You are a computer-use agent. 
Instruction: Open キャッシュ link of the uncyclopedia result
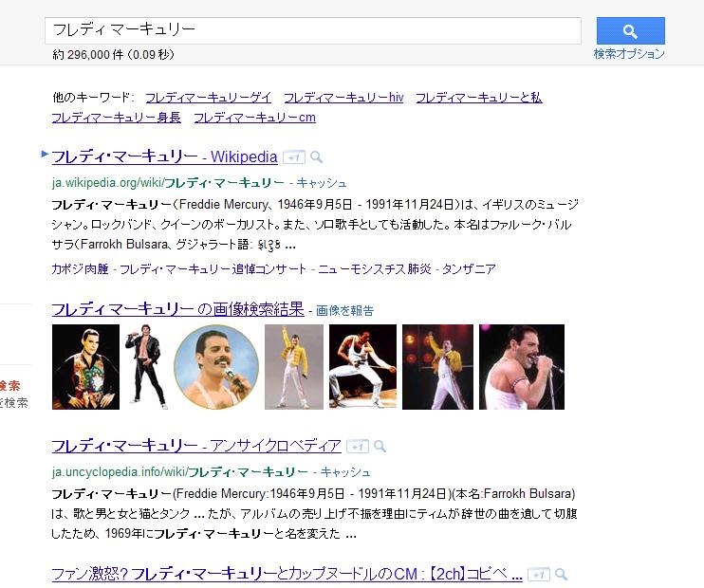coord(345,471)
